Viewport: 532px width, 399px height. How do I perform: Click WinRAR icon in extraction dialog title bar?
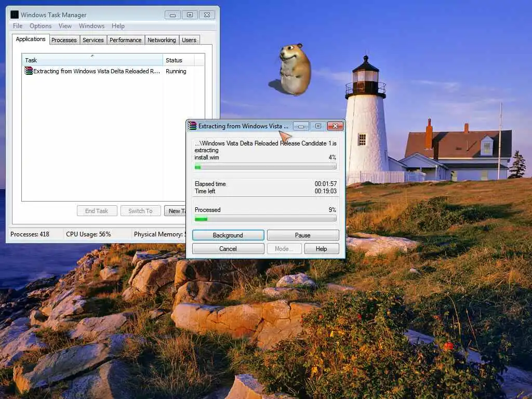pos(192,126)
